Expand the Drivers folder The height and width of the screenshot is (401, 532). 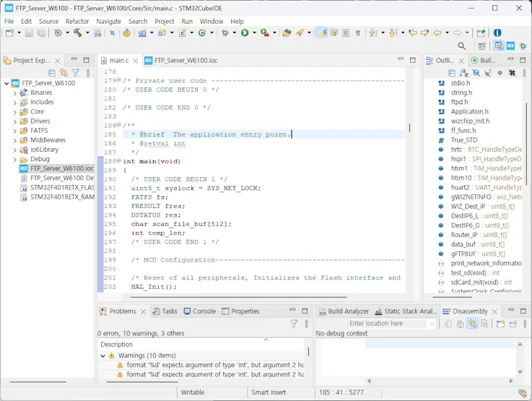14,121
